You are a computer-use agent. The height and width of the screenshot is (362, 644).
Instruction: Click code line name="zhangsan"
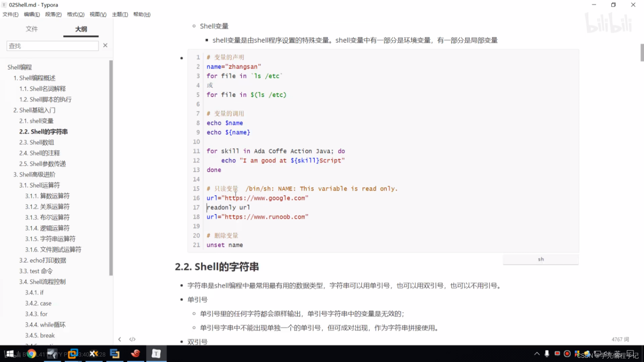click(234, 67)
